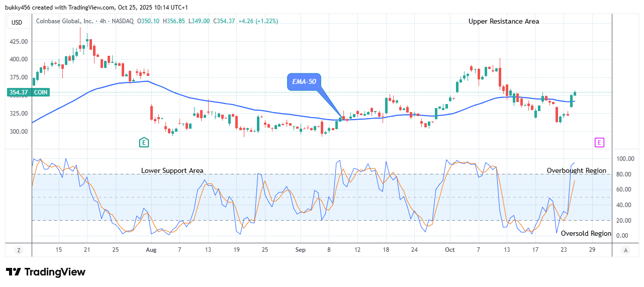The width and height of the screenshot is (644, 287).
Task: Click the Coinbase Global, Inc. symbol title
Action: (64, 21)
